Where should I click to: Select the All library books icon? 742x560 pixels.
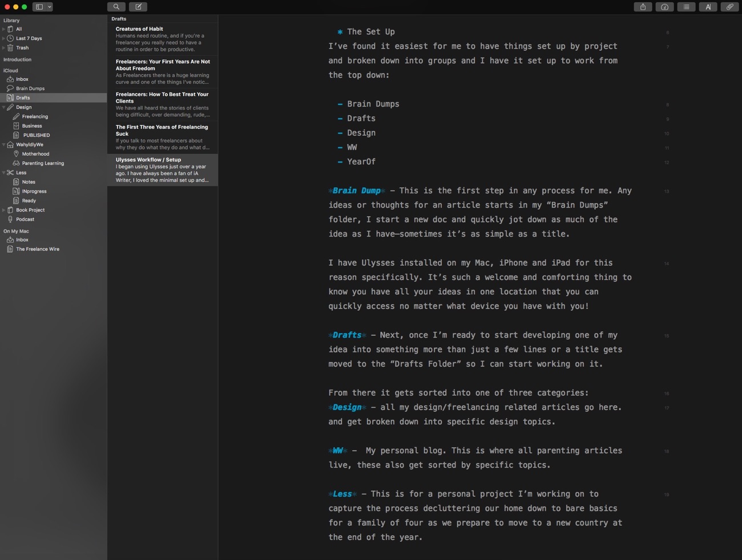click(x=10, y=29)
